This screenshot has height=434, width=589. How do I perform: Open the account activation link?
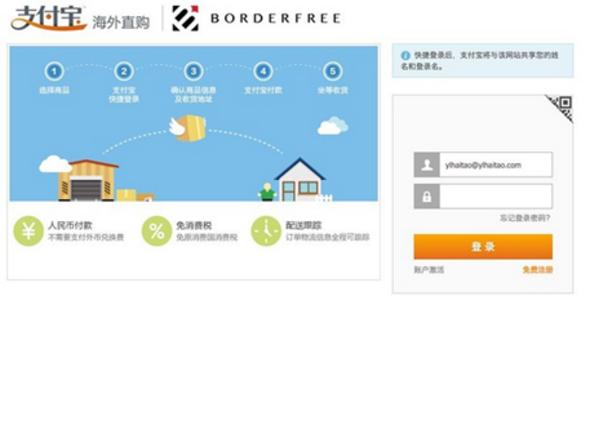coord(429,270)
